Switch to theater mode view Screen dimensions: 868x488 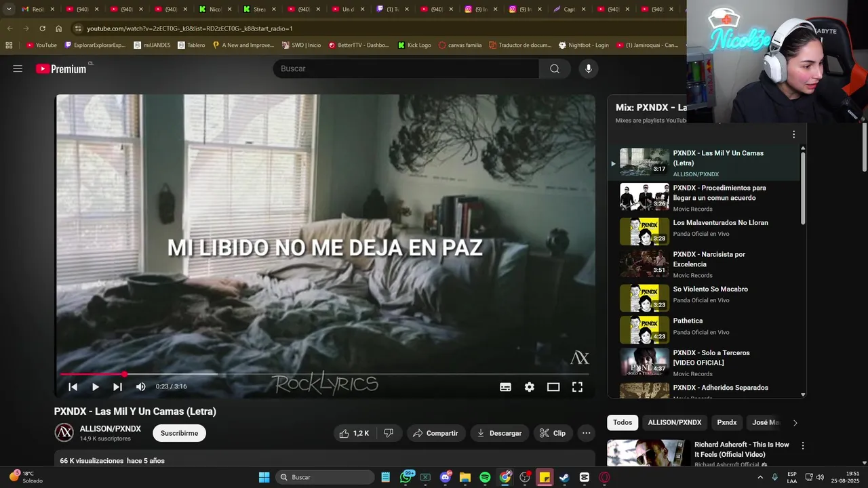tap(553, 386)
